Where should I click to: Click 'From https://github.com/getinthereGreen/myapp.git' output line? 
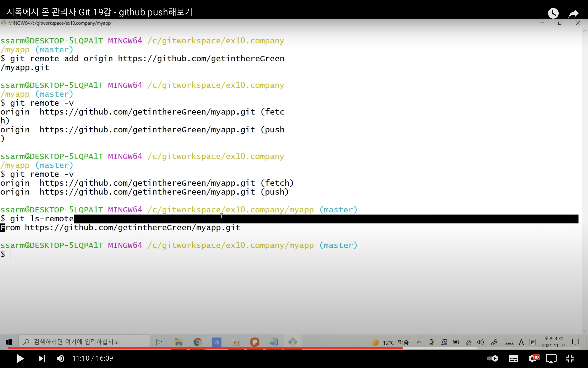[120, 228]
